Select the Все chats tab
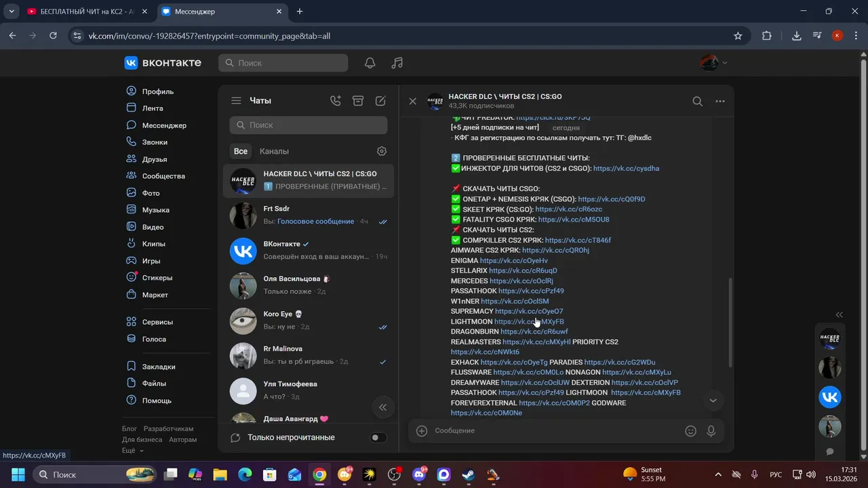Screen dimensions: 868x488 pyautogui.click(x=240, y=151)
